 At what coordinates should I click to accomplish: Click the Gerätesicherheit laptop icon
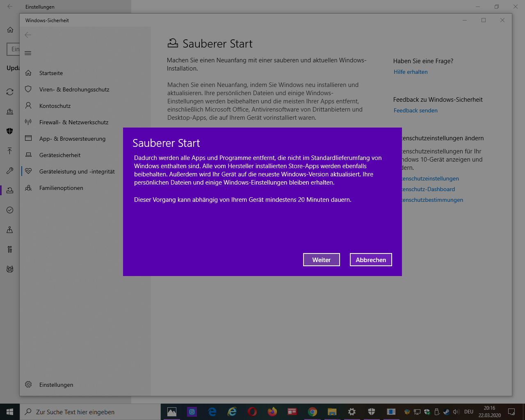pos(28,155)
